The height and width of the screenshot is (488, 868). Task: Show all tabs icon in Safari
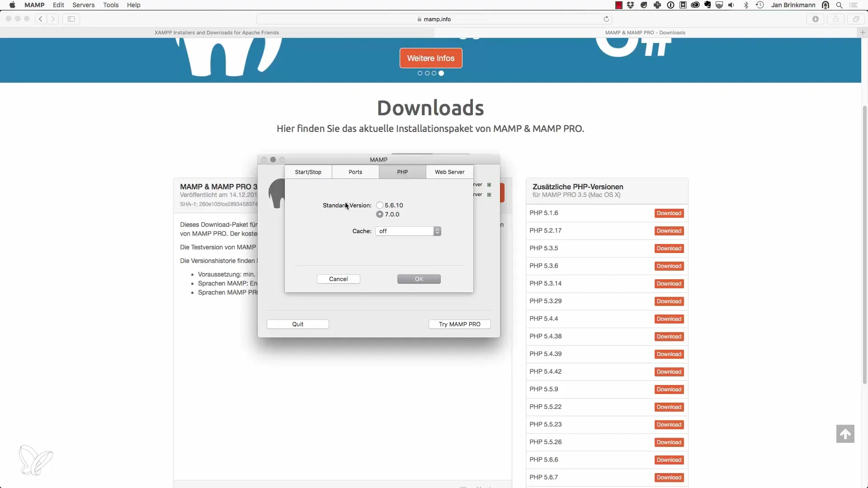click(x=856, y=19)
